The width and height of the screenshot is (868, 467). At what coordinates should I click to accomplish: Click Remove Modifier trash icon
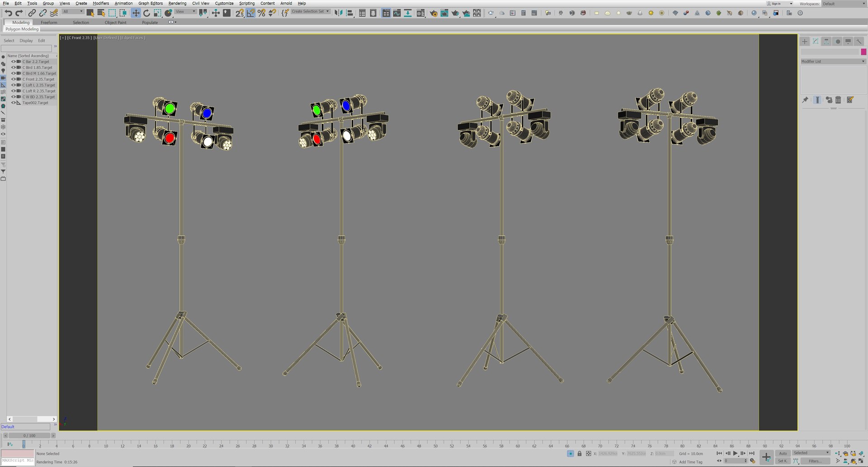[x=839, y=100]
